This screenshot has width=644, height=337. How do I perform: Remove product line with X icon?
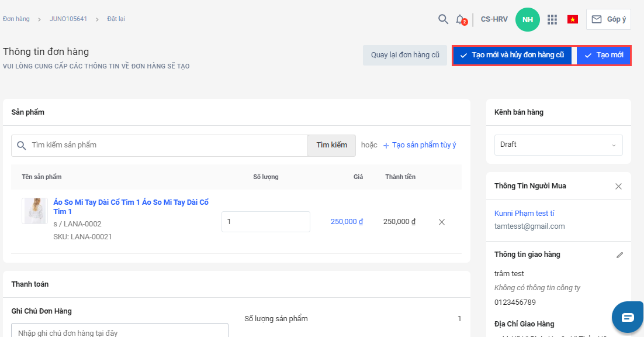click(x=442, y=222)
